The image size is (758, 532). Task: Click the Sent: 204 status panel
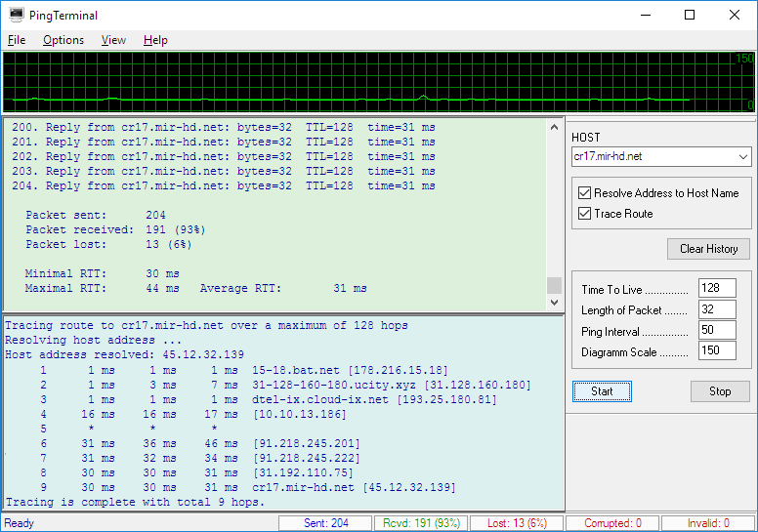(325, 523)
